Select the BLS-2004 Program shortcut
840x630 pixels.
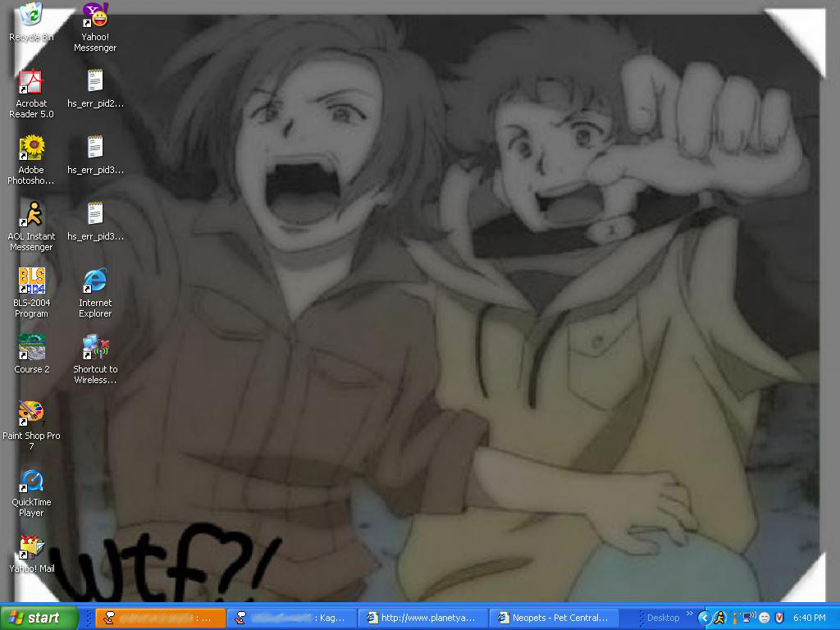pyautogui.click(x=31, y=293)
